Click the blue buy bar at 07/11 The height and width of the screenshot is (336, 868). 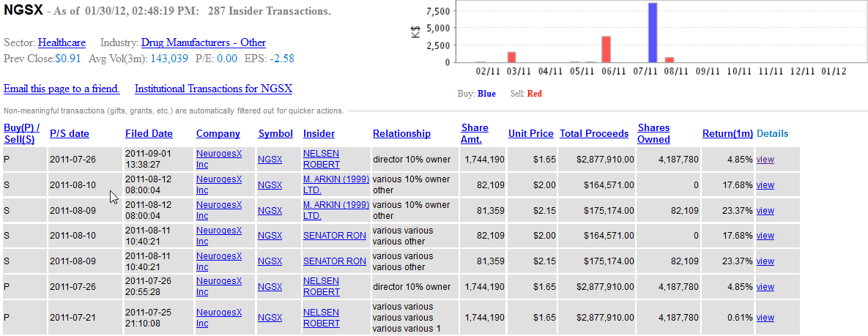(653, 33)
